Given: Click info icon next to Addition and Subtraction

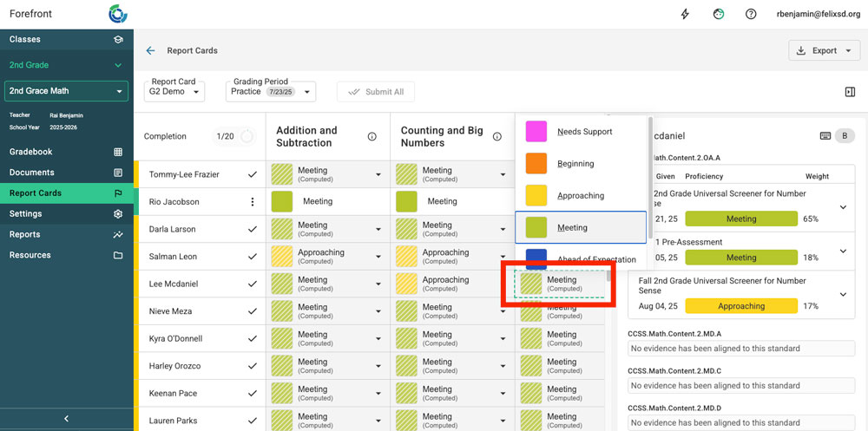Looking at the screenshot, I should [372, 137].
